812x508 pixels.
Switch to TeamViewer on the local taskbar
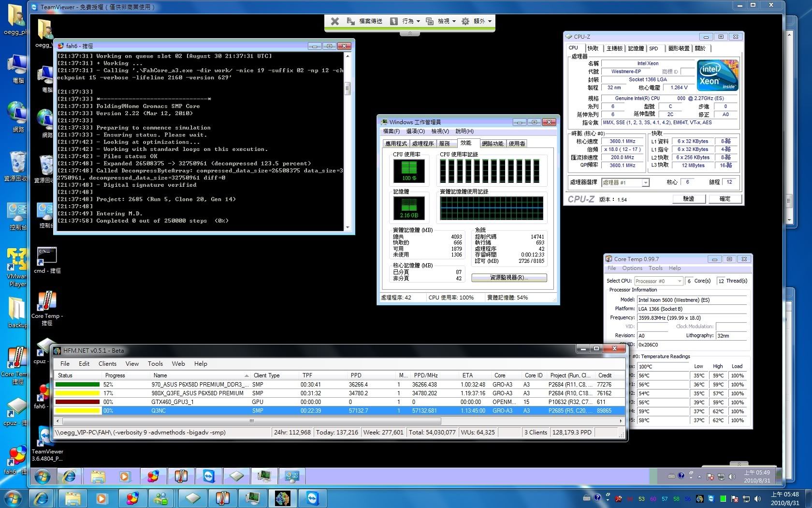click(x=312, y=498)
